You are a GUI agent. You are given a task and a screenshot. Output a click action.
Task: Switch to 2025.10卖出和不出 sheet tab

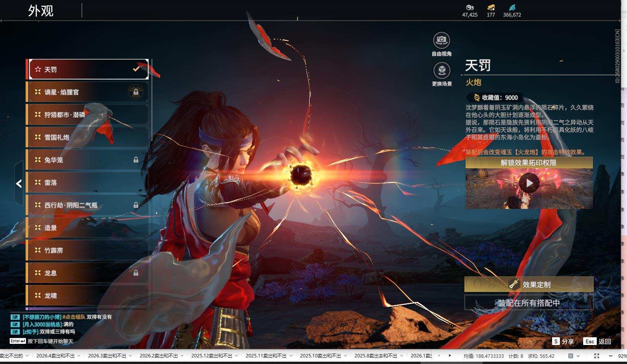tap(320, 356)
